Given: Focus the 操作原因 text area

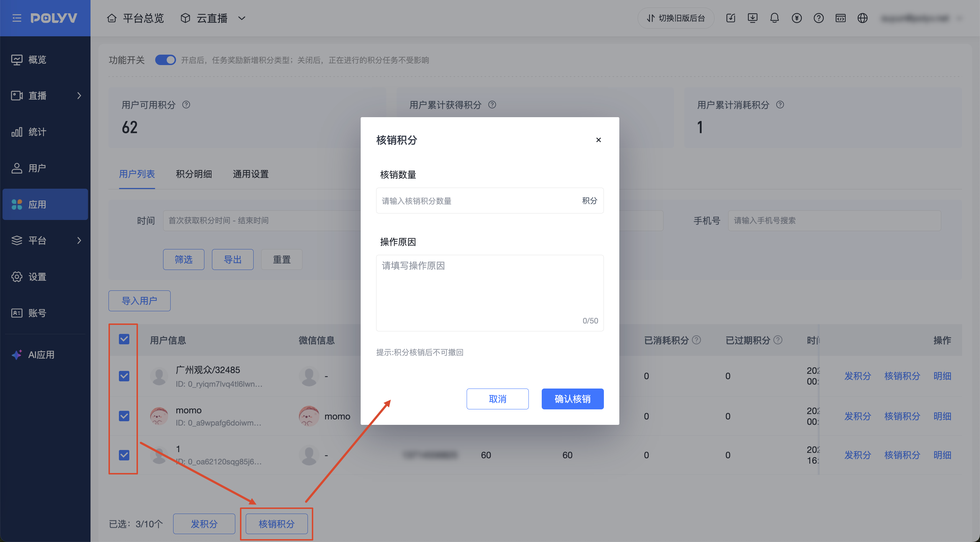Looking at the screenshot, I should coord(490,293).
